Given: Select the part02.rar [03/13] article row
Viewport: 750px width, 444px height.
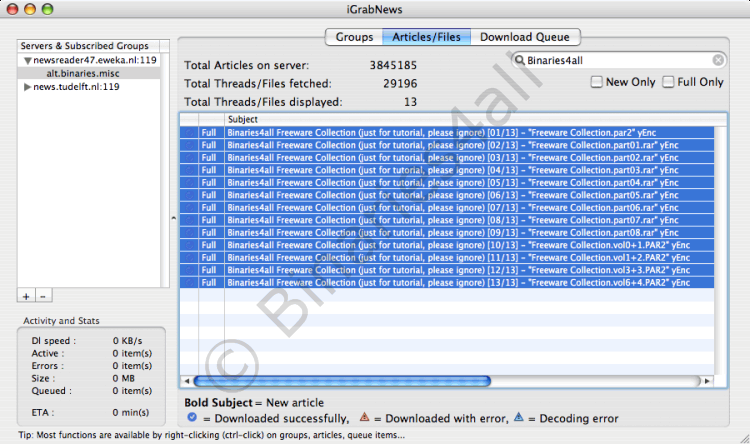Looking at the screenshot, I should pos(447,157).
